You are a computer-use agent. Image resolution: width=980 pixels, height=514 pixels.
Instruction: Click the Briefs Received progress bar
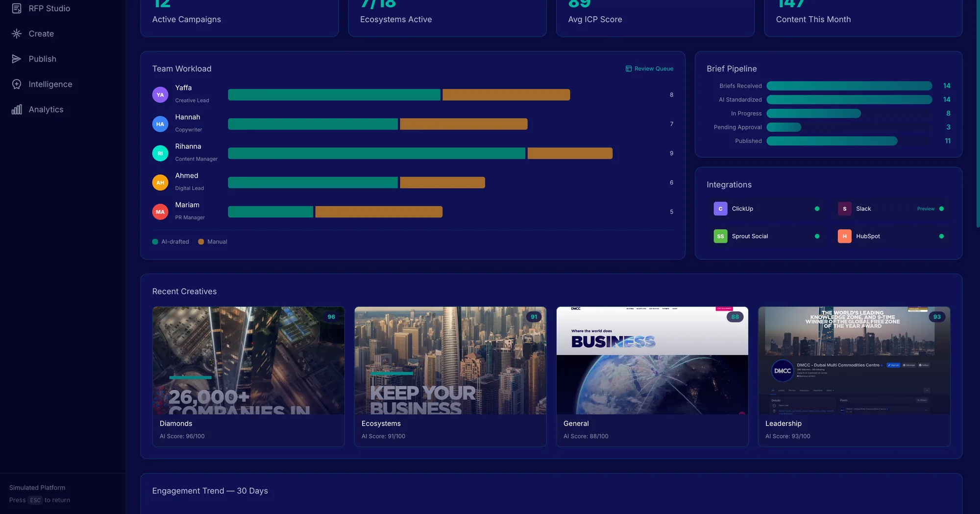point(849,86)
